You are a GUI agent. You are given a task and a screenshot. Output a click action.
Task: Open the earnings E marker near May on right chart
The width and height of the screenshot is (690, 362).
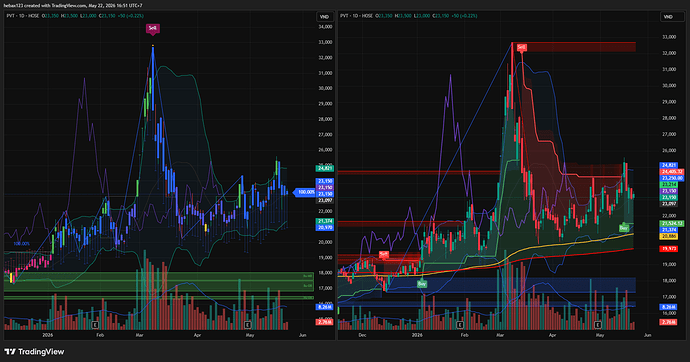point(598,325)
